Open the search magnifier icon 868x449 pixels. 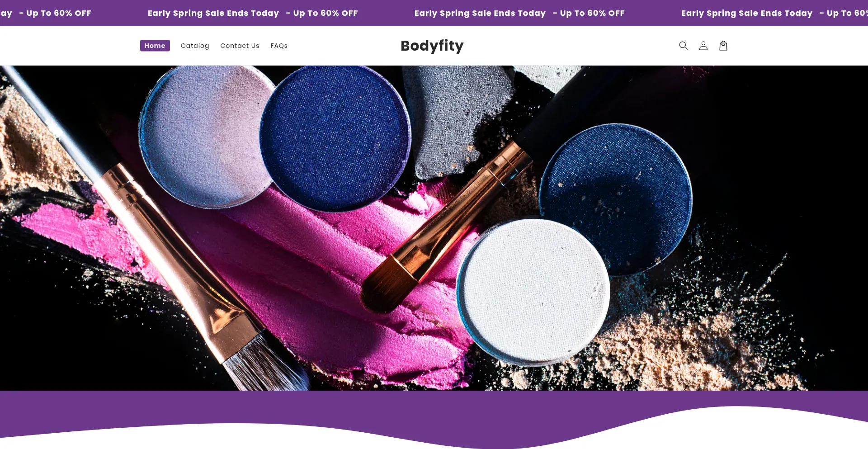pos(683,46)
